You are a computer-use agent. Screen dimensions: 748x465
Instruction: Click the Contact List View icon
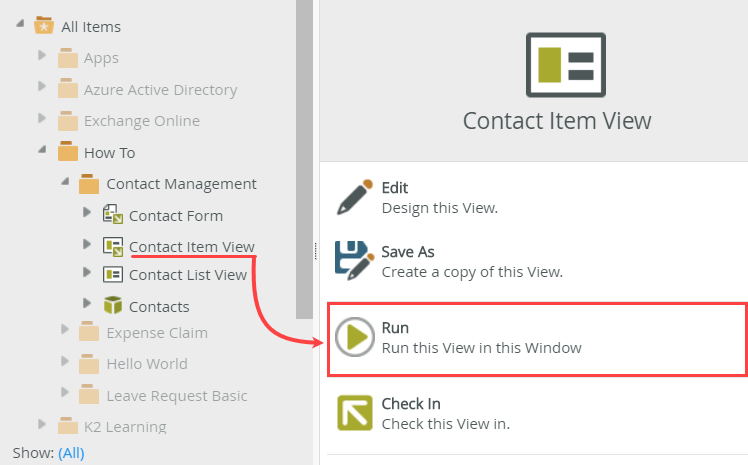click(x=113, y=275)
